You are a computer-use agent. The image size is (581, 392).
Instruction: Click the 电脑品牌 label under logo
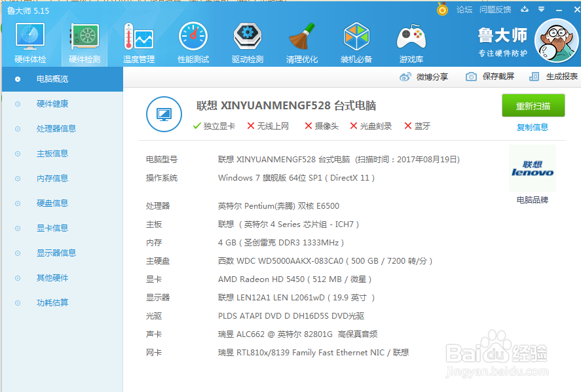[x=533, y=200]
